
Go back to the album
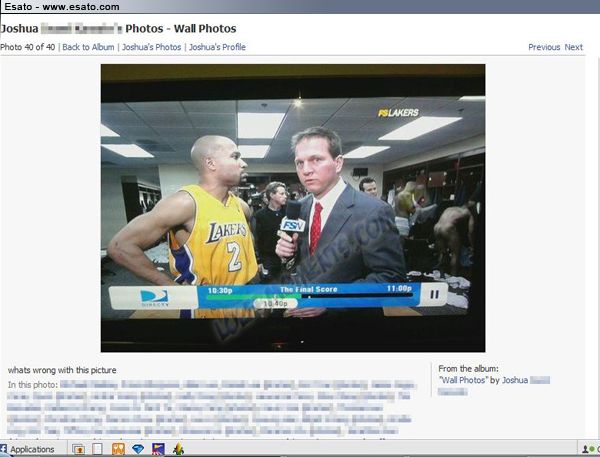pyautogui.click(x=88, y=47)
